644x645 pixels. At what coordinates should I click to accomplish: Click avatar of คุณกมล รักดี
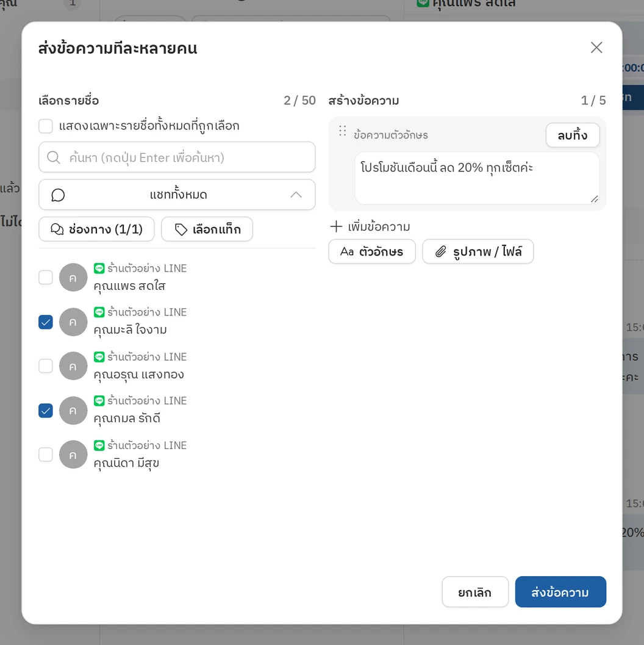(73, 410)
